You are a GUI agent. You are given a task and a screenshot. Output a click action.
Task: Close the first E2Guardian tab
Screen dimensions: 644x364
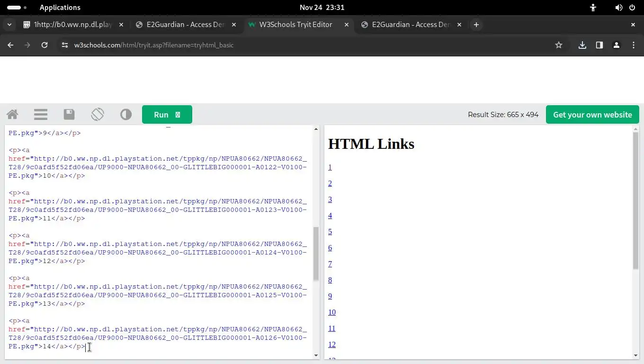[234, 25]
